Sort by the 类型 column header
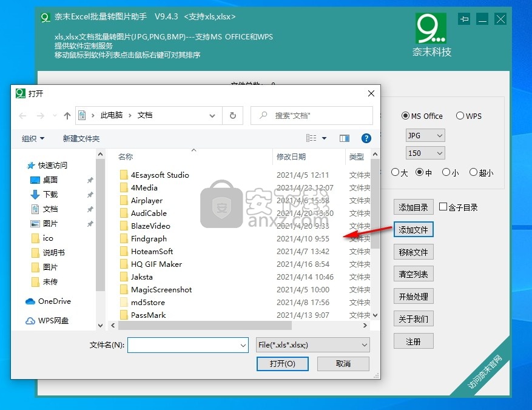Image resolution: width=532 pixels, height=410 pixels. coord(356,156)
